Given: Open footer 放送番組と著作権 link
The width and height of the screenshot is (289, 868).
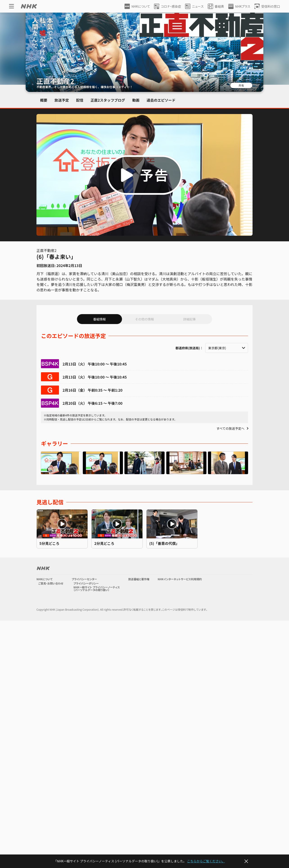Looking at the screenshot, I should point(139,579).
